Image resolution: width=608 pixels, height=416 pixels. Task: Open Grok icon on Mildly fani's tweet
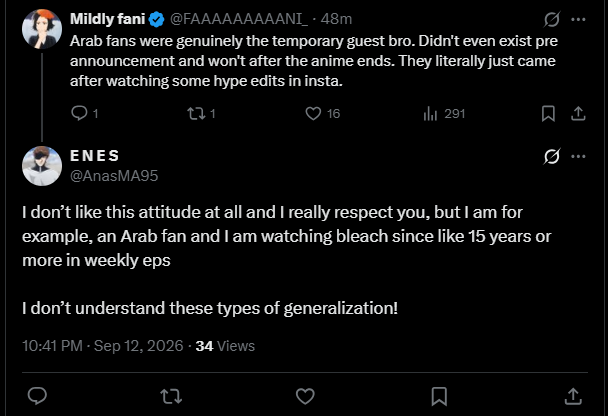(551, 19)
